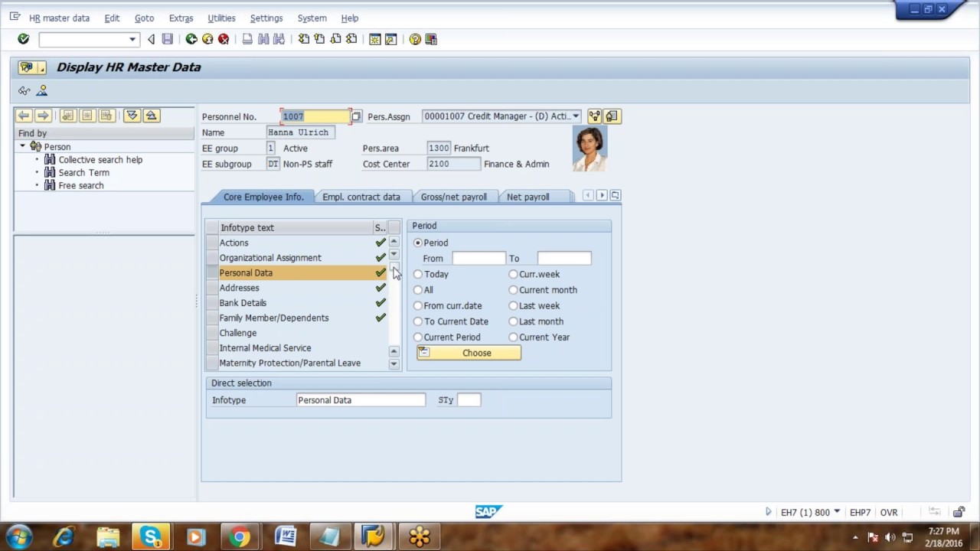The image size is (980, 551).
Task: Click the yellow Exit icon in toolbar
Action: pyautogui.click(x=207, y=39)
